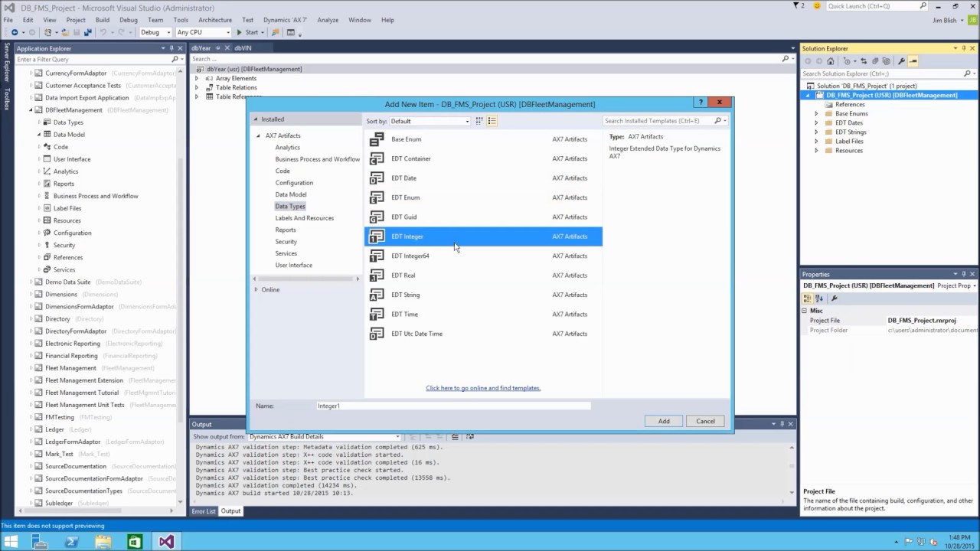Click link to go online and find templates

pos(483,388)
